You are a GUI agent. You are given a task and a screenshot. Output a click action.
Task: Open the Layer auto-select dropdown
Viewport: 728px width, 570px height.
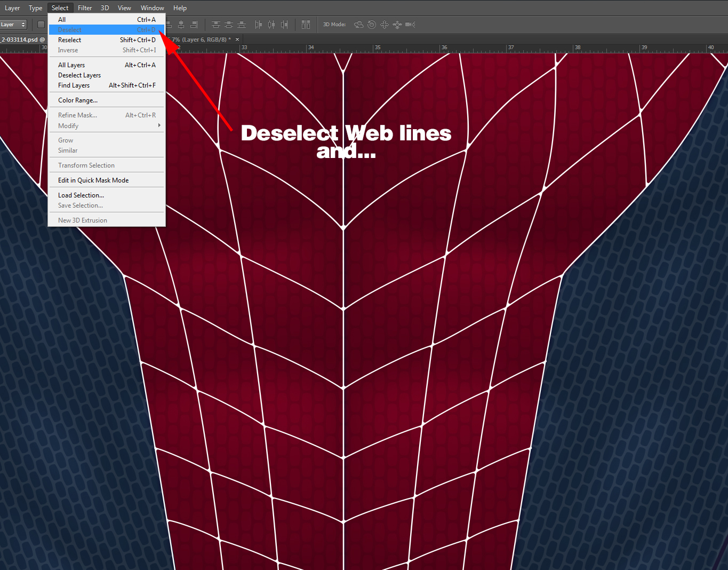[x=13, y=25]
